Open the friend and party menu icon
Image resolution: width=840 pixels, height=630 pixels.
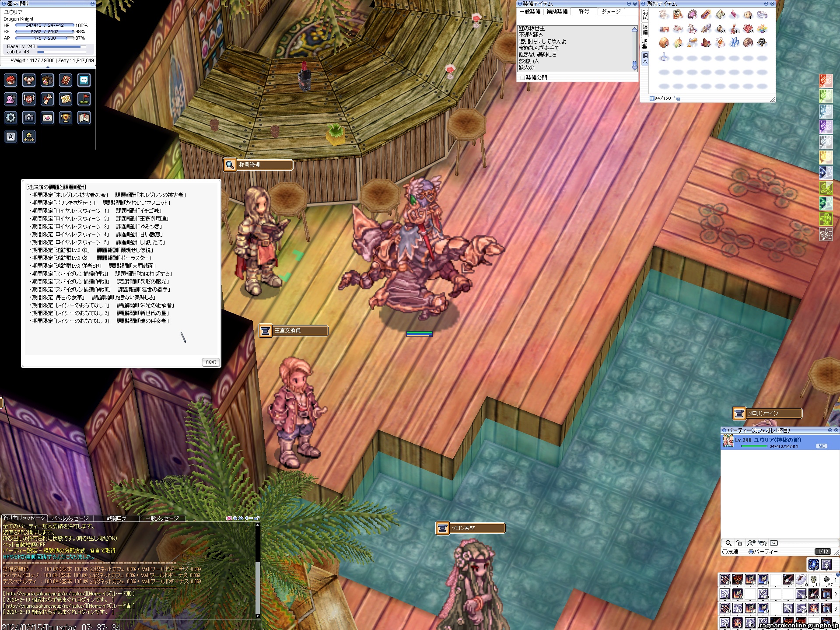coord(10,99)
